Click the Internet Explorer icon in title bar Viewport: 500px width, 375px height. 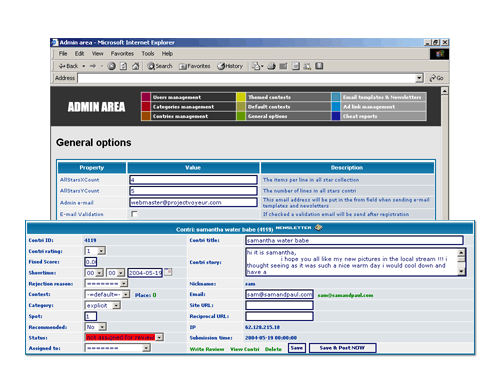coord(55,42)
